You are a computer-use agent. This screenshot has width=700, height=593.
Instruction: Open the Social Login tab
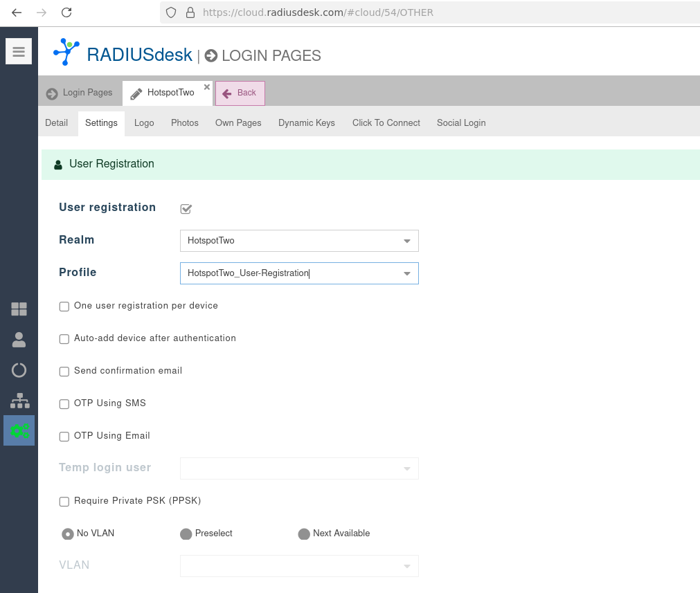point(460,123)
